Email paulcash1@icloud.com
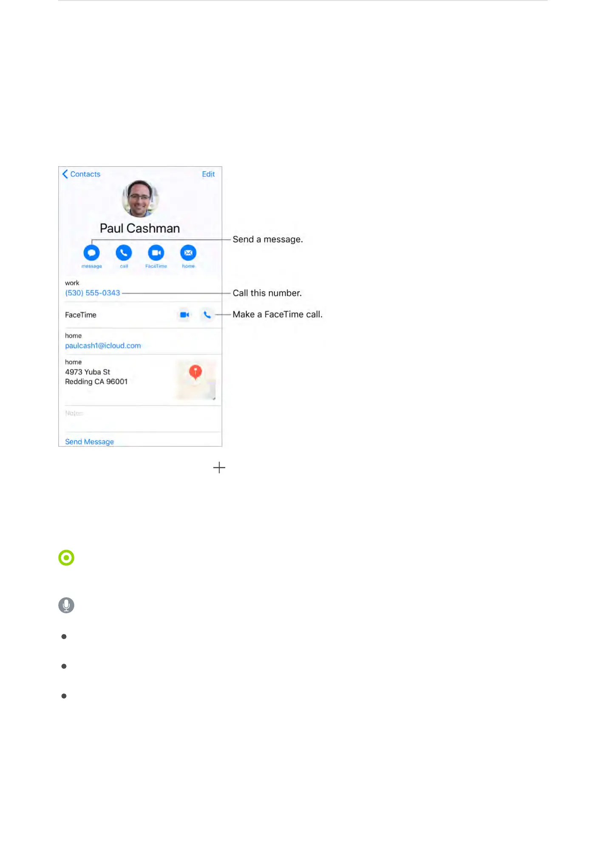 click(x=103, y=346)
